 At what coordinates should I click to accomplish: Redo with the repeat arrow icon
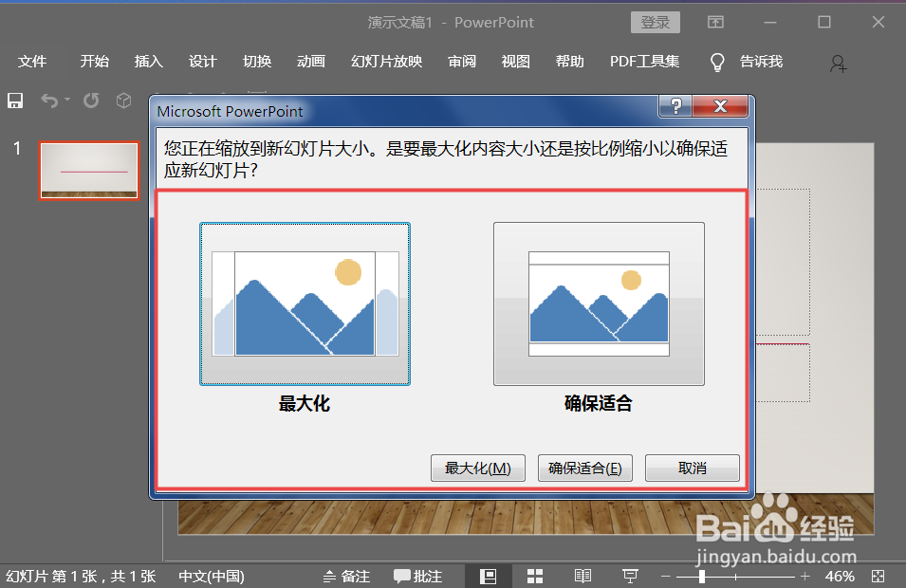(x=91, y=101)
